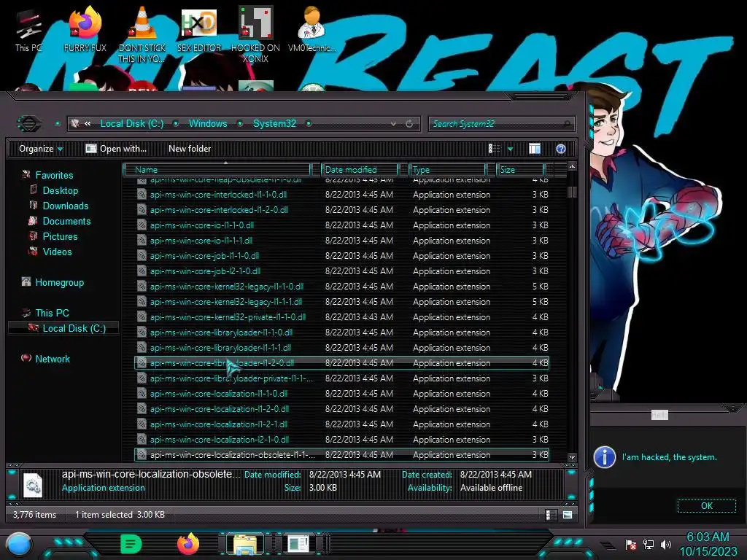Click the speaker volume tray icon
This screenshot has height=560, width=747.
tap(665, 544)
